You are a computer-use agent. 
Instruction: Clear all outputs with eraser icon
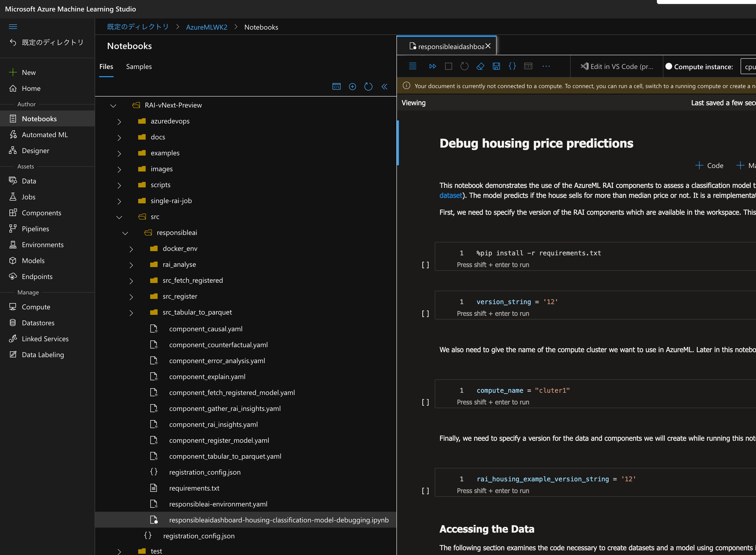pos(480,66)
